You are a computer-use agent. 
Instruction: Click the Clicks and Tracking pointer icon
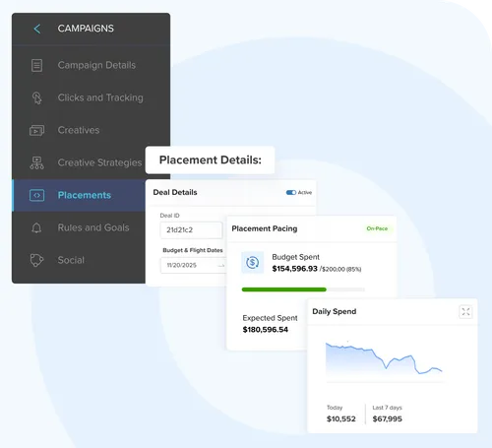pyautogui.click(x=36, y=97)
